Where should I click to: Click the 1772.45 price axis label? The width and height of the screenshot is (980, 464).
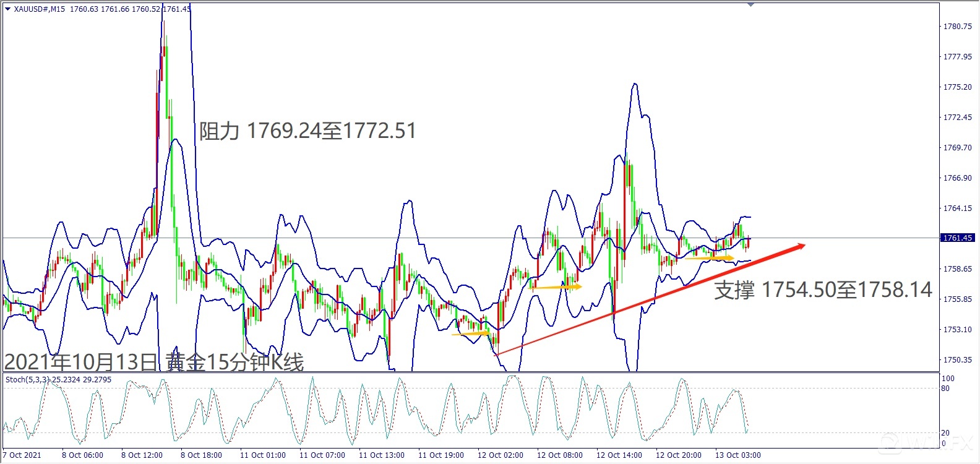(x=957, y=118)
